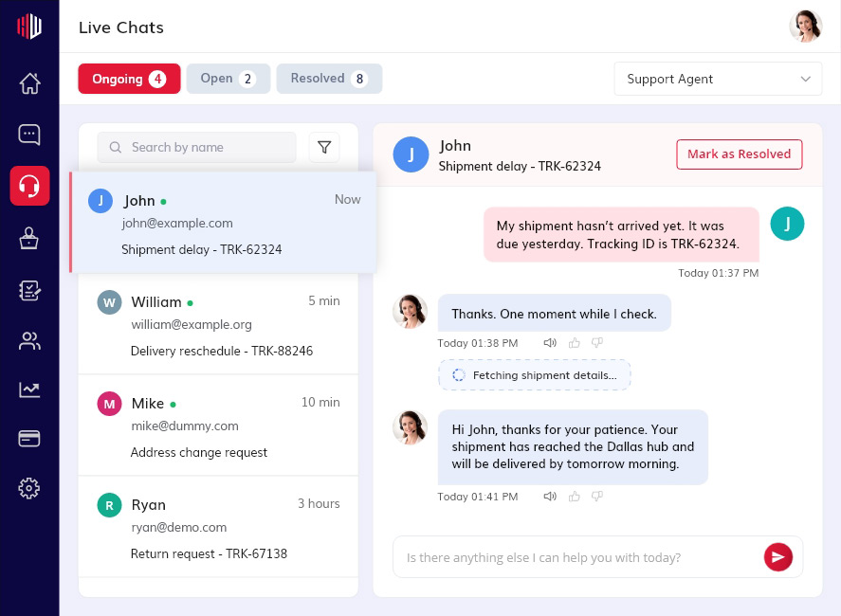Screen dimensions: 841x616
Task: Focus the Search by name field
Action: pos(196,148)
